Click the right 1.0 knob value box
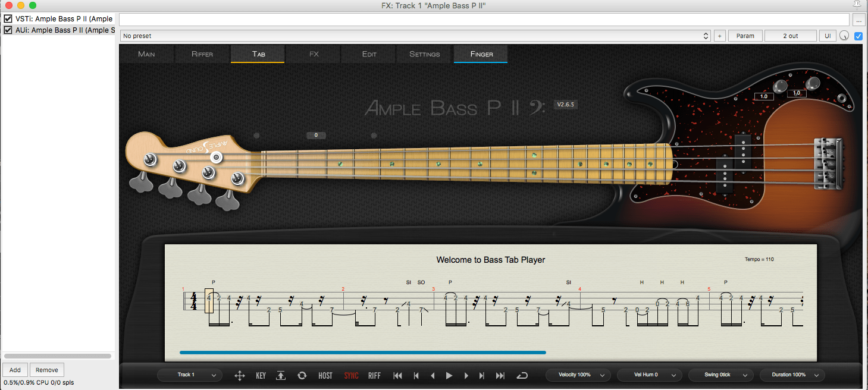Image resolution: width=868 pixels, height=390 pixels. [797, 93]
